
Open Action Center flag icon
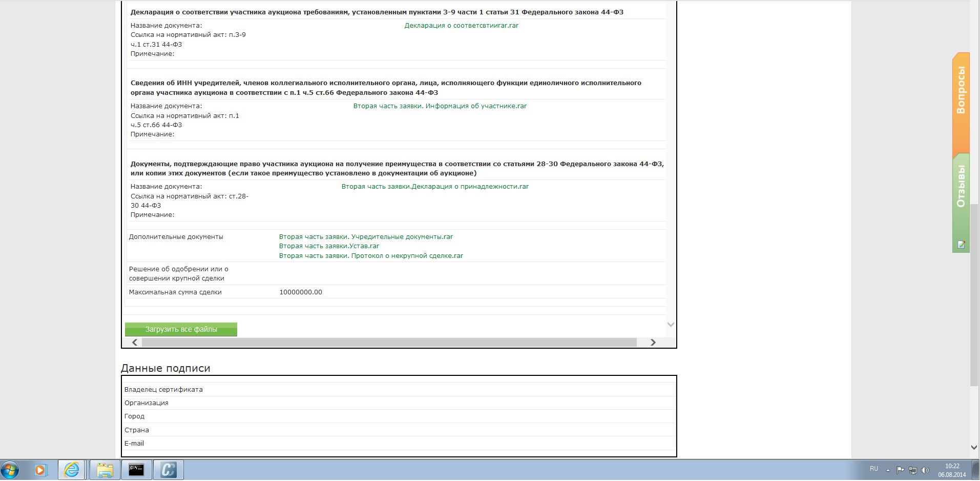[x=900, y=470]
